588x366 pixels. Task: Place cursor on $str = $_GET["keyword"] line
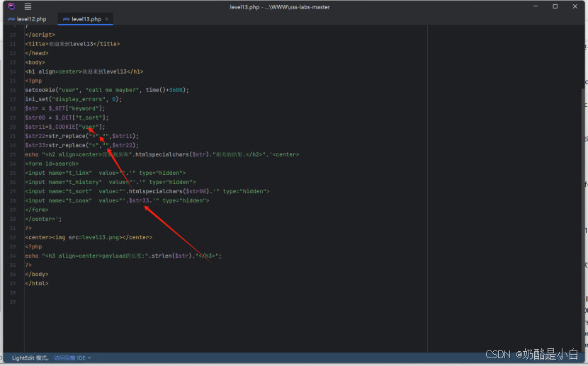point(65,108)
